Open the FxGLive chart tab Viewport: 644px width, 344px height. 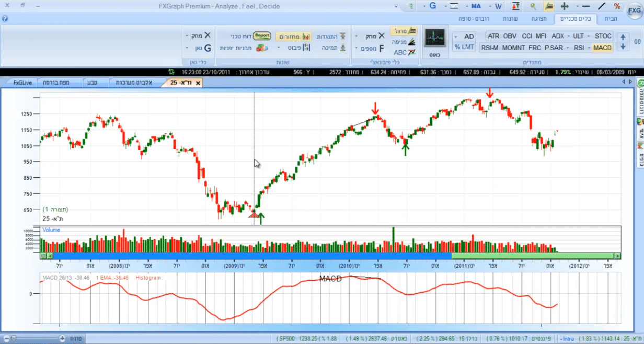pyautogui.click(x=22, y=83)
